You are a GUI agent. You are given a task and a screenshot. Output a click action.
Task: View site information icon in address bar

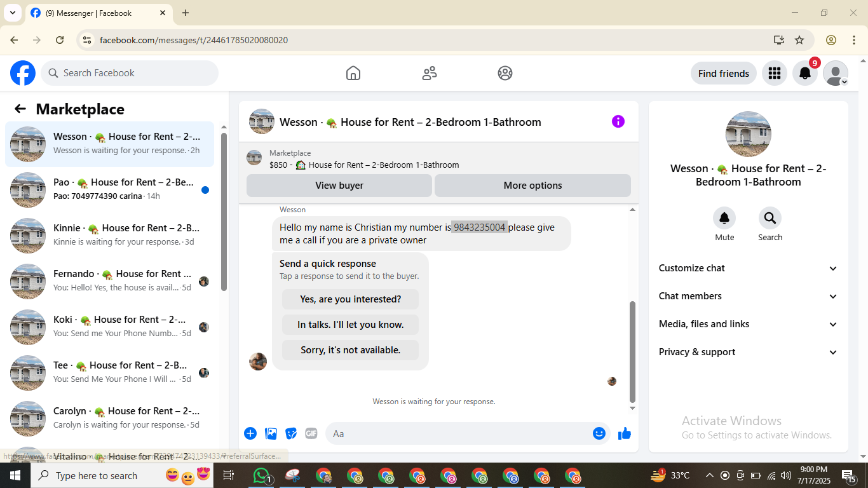[87, 40]
